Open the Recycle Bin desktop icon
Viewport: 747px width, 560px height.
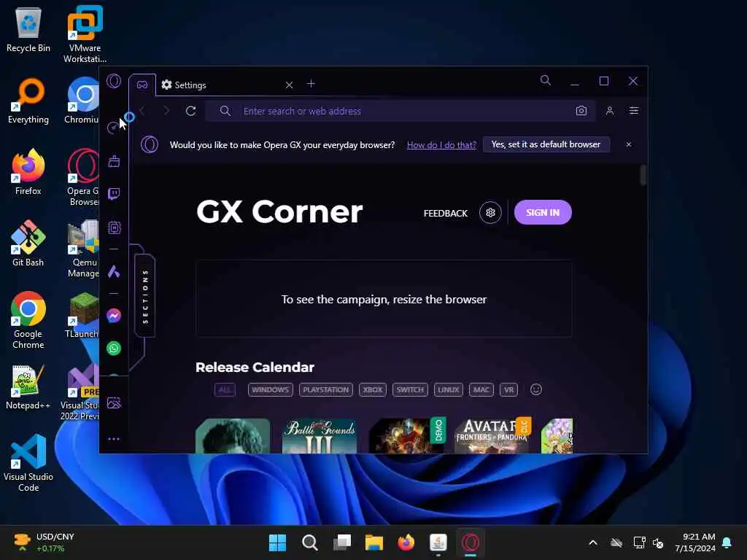coord(28,29)
